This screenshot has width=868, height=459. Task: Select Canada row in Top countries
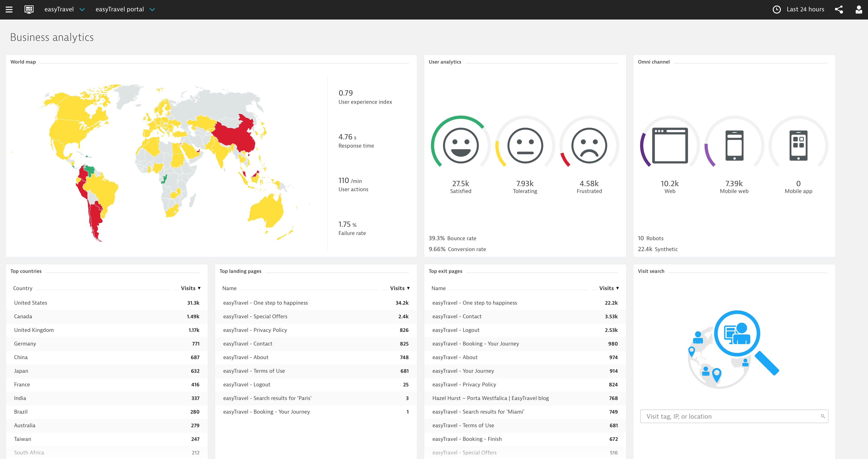(106, 316)
